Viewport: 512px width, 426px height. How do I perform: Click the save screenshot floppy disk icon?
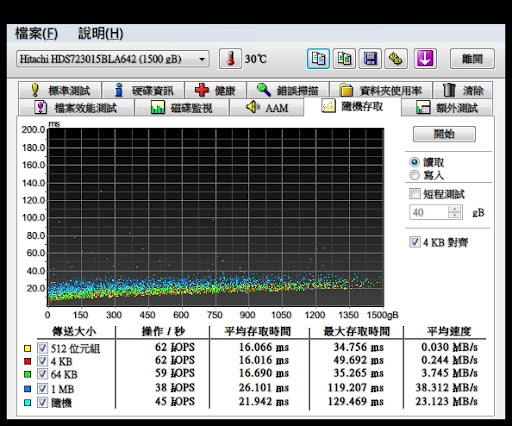(x=370, y=59)
